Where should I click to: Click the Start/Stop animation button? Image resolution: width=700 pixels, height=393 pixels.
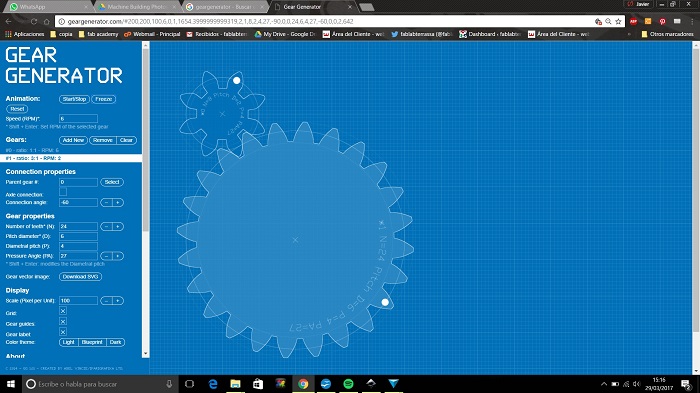[75, 99]
